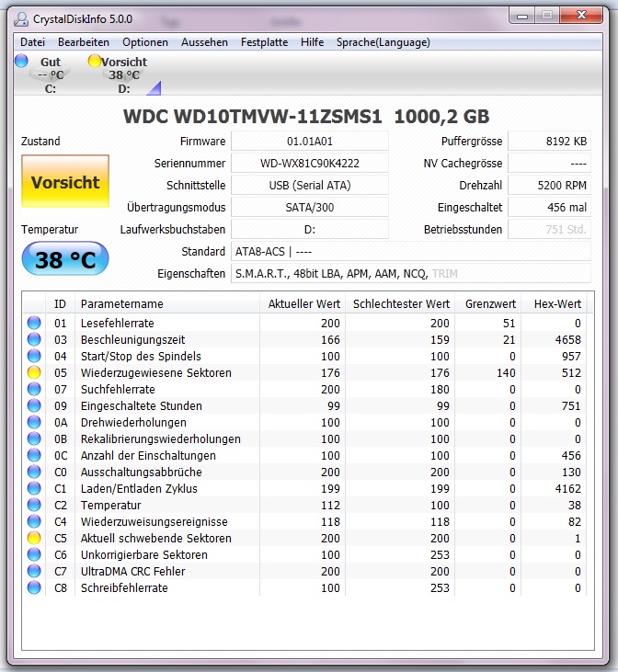Click the Firmware field 01.01A01
Screen dimensions: 618x672
tap(310, 142)
